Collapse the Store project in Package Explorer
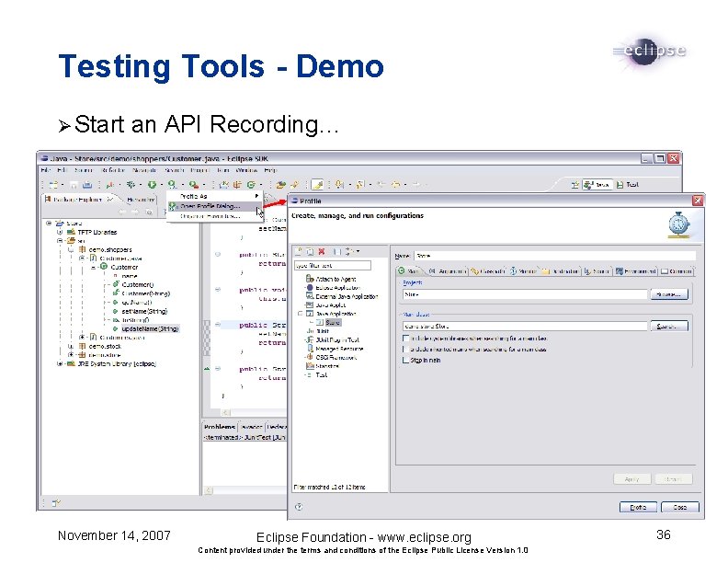 [49, 223]
